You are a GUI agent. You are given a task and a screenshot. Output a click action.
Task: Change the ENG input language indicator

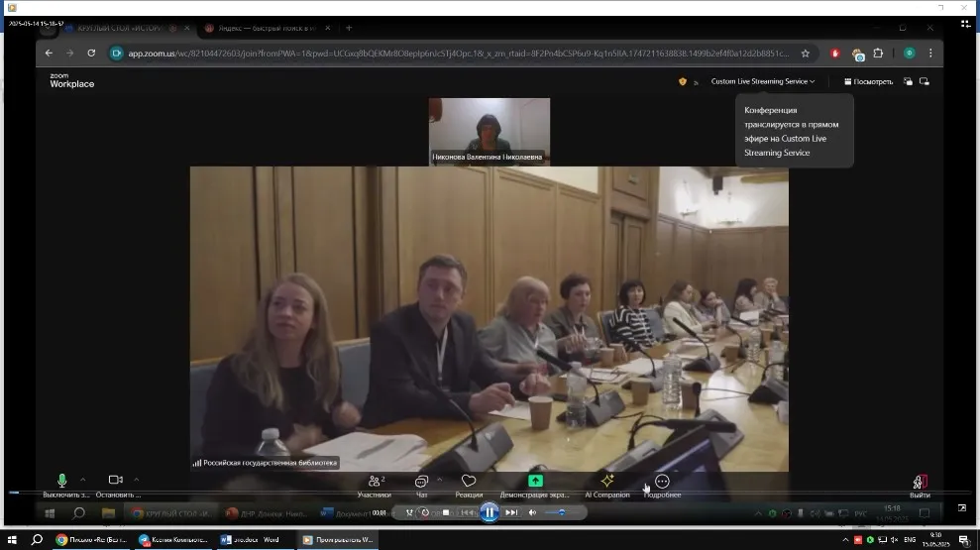910,539
